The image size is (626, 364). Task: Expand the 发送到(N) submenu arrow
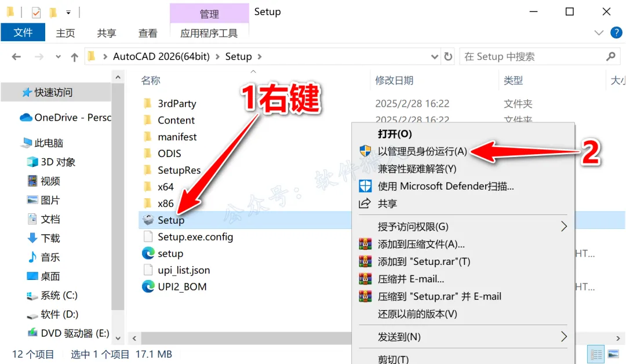point(564,336)
